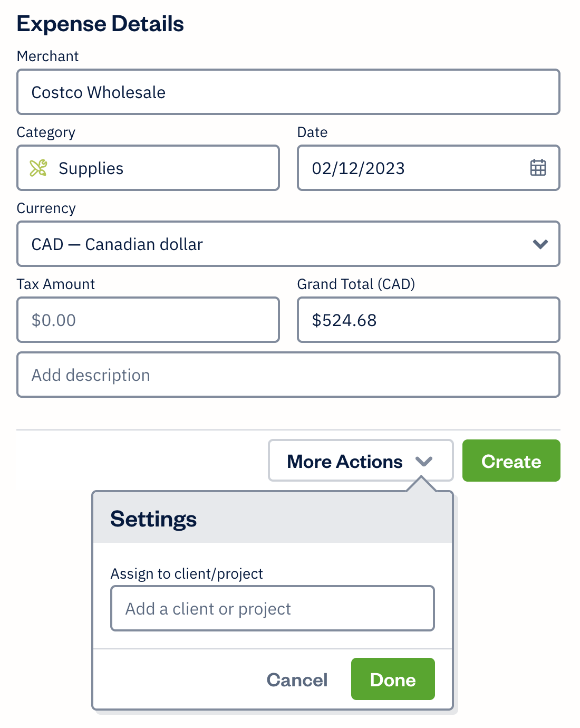Click the Grand Total field showing $524.68
The width and height of the screenshot is (580, 728).
point(429,320)
